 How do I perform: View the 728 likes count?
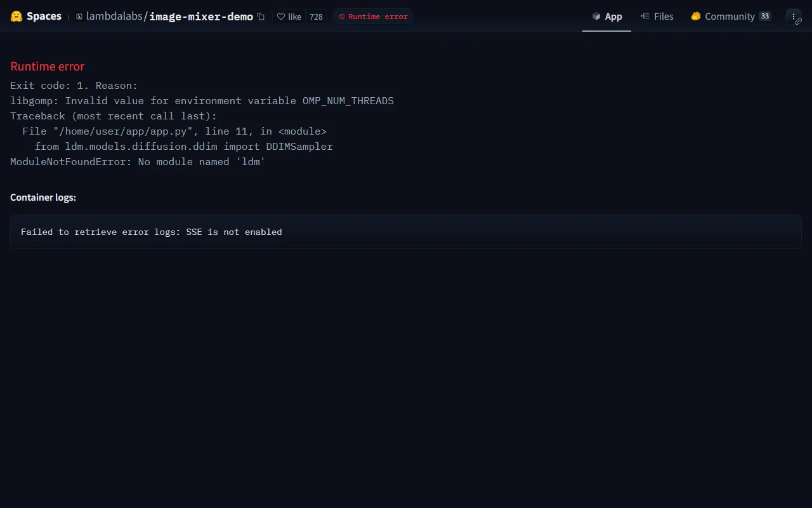point(316,17)
